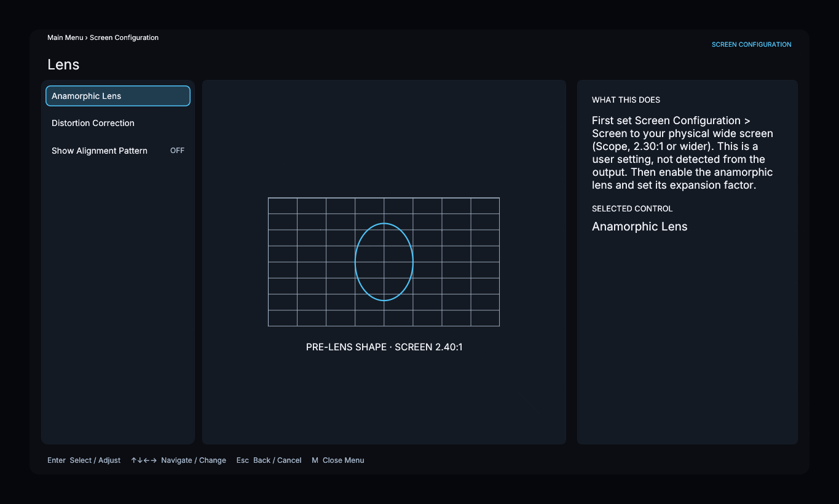839x504 pixels.
Task: Click the Lens page heading
Action: [x=63, y=65]
